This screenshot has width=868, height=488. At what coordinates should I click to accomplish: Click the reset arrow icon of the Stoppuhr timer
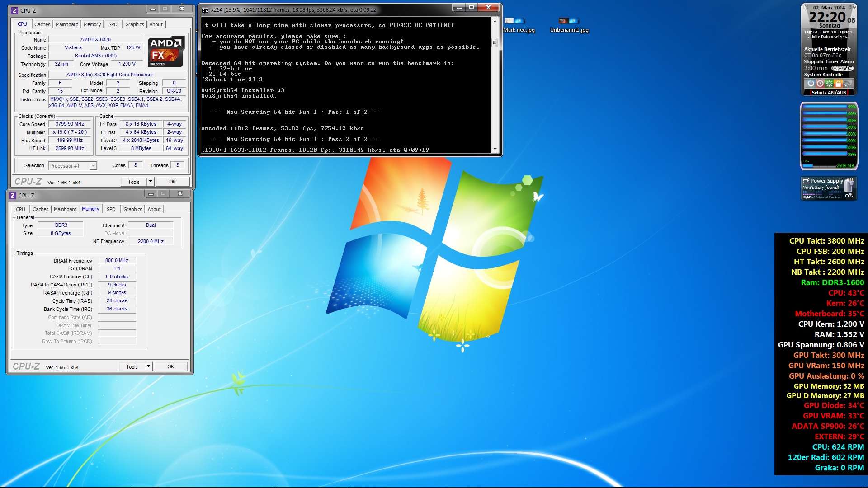tap(850, 68)
